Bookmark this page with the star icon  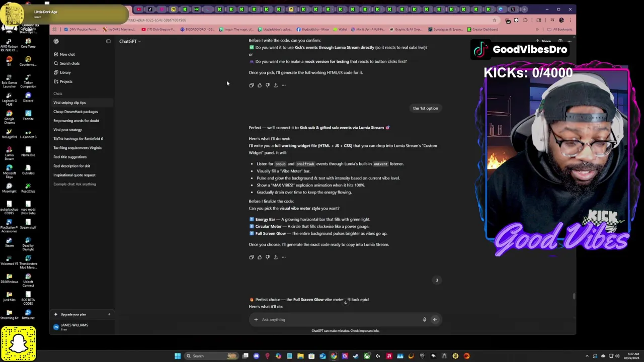[x=495, y=20]
